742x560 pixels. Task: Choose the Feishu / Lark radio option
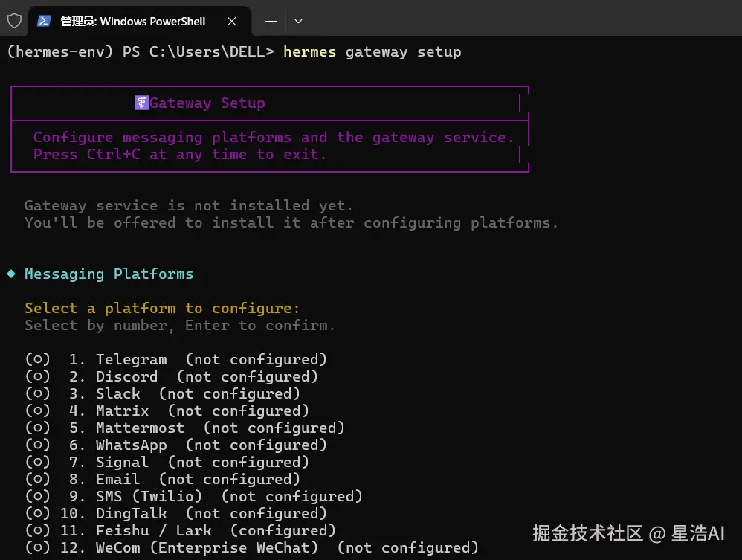click(x=38, y=531)
